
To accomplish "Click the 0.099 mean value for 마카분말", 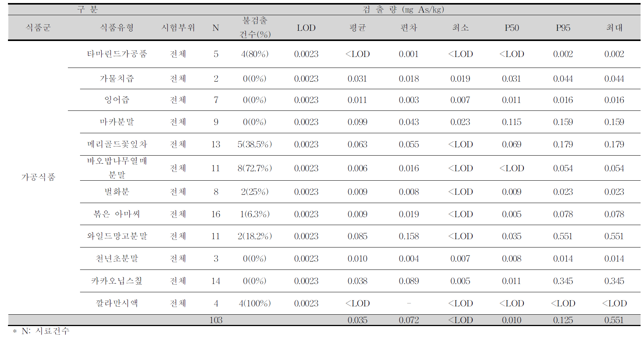I will [x=357, y=122].
